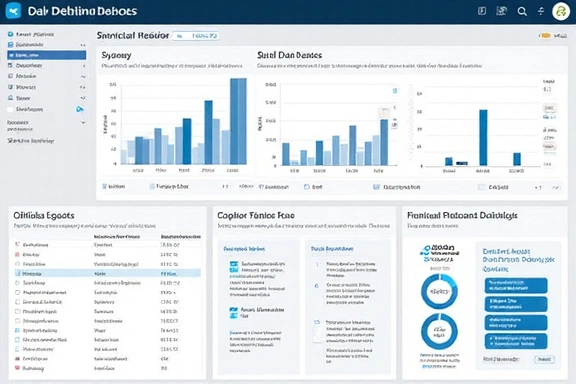Toggle the second checkbox under the first chart

152,187
